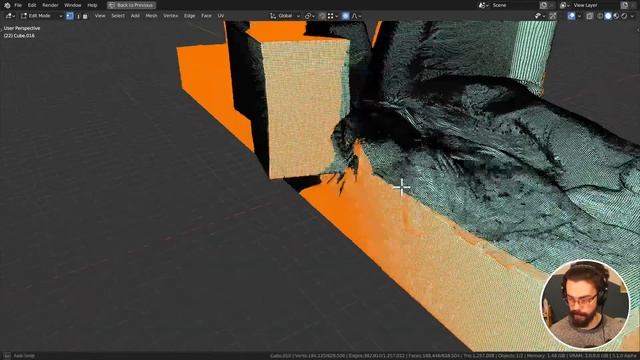This screenshot has width=640, height=360.
Task: Click the status bar mouse icon
Action: coord(7,356)
